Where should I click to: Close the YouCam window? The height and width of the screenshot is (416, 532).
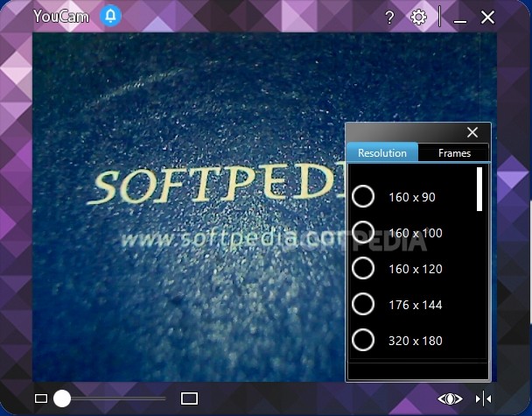(487, 17)
